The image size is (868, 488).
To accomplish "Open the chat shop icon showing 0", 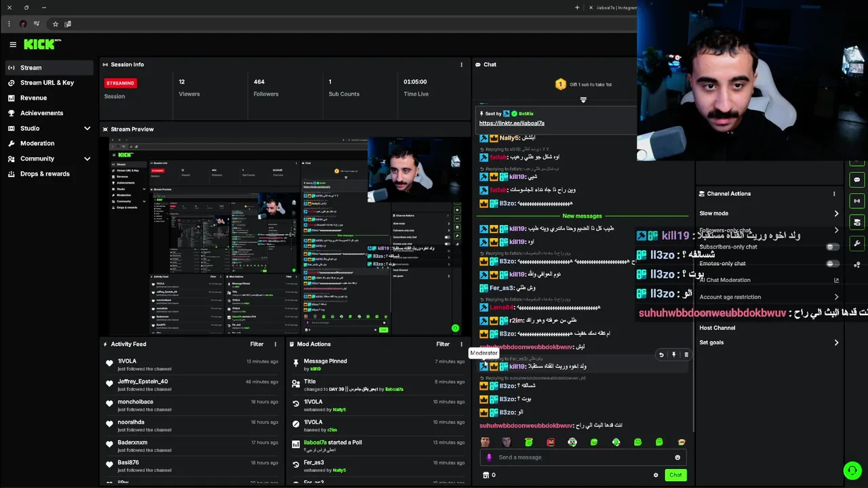I will tap(489, 475).
